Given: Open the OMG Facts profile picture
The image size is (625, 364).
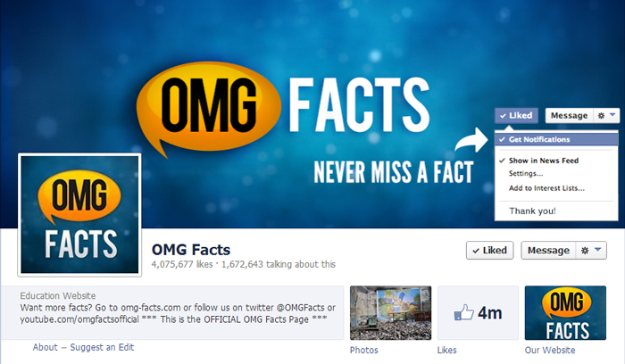Looking at the screenshot, I should 79,215.
